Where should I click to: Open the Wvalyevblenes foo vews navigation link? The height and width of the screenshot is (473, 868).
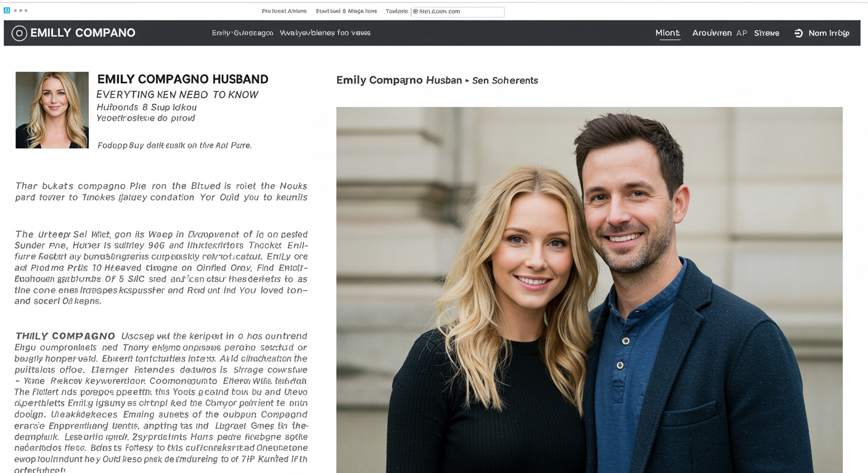(325, 33)
